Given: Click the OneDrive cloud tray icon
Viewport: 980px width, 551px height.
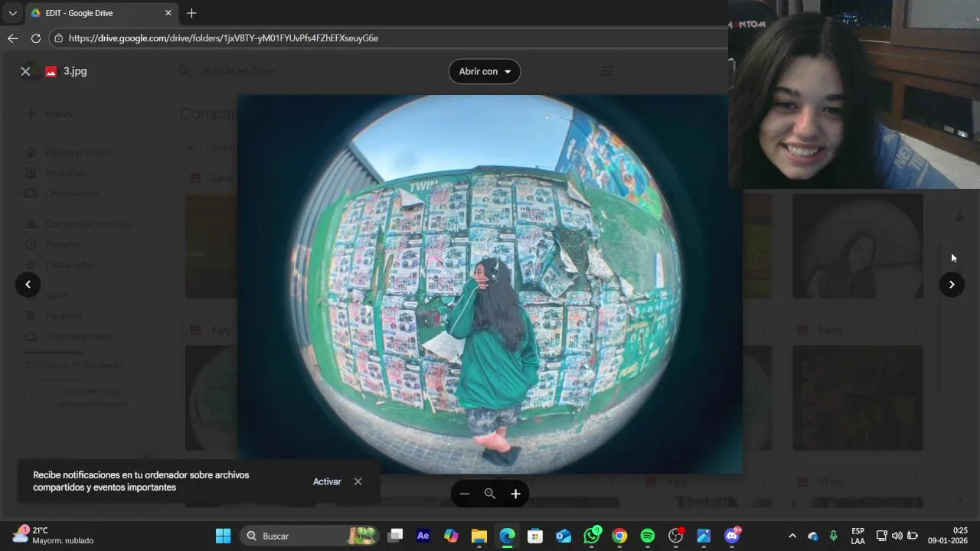Looking at the screenshot, I should click(813, 536).
